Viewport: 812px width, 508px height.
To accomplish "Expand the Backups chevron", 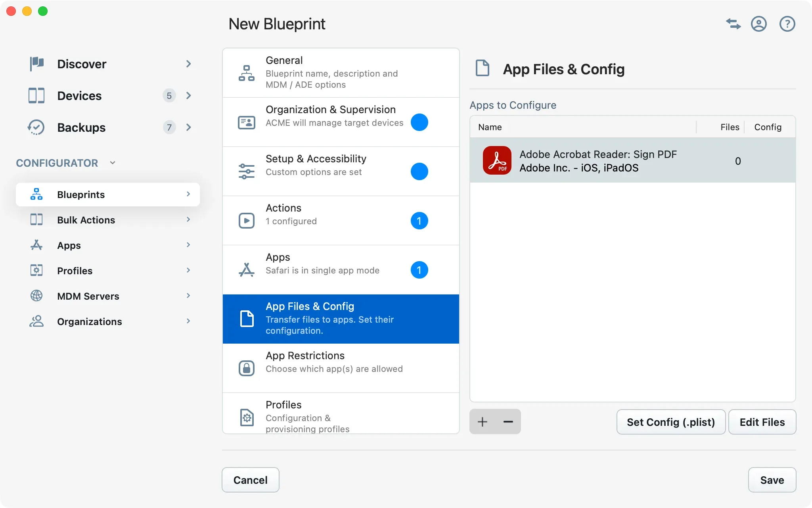I will tap(189, 127).
